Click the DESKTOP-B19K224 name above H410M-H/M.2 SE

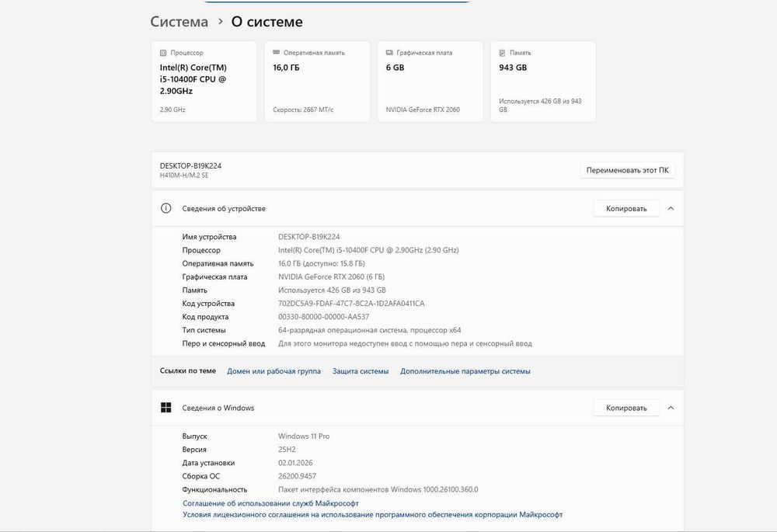pos(190,166)
